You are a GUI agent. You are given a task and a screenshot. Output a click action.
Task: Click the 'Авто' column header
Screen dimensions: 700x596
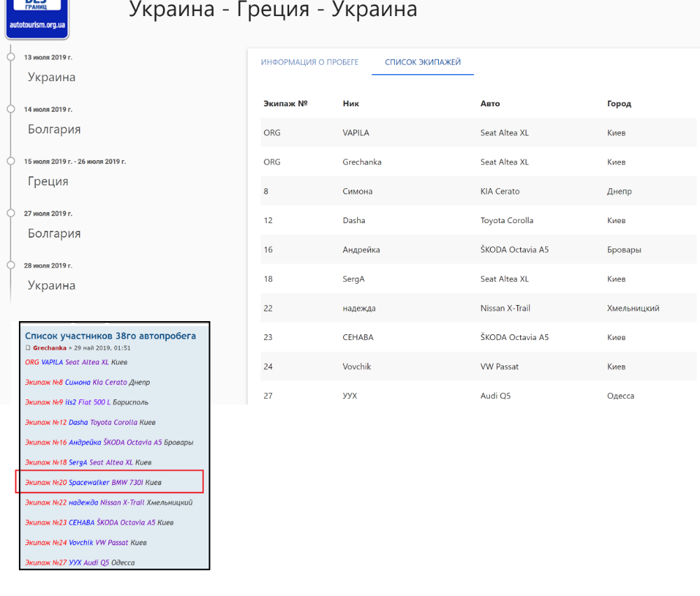click(x=490, y=104)
